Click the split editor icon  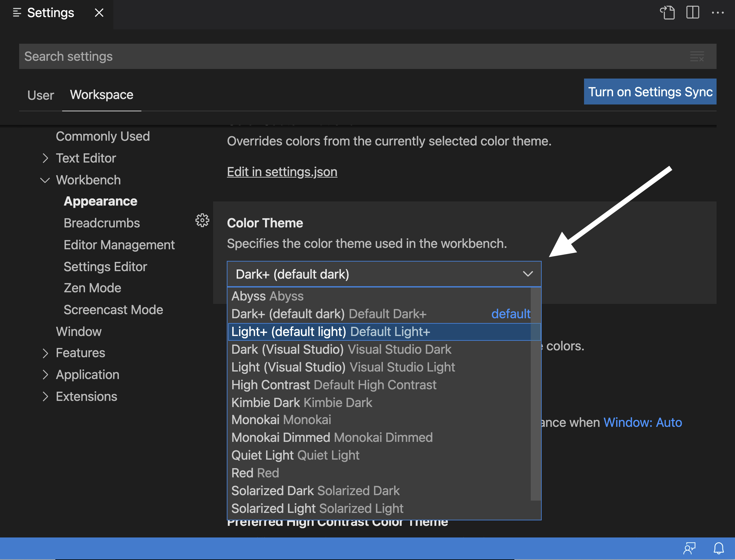693,13
